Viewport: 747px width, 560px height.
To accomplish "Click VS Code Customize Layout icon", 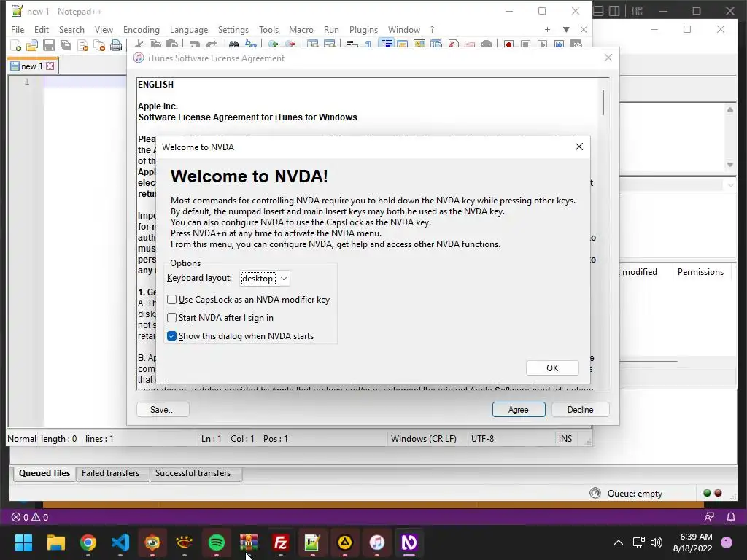I will (637, 10).
